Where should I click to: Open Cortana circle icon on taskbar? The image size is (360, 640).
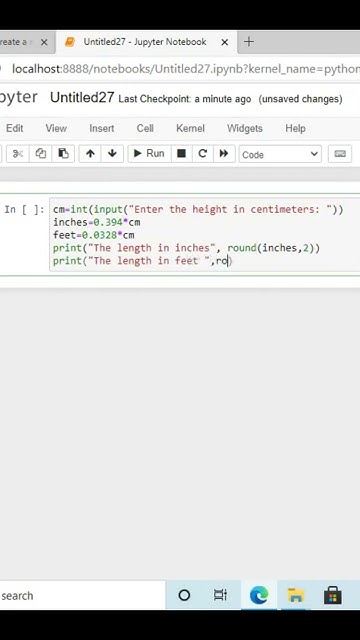pyautogui.click(x=184, y=596)
